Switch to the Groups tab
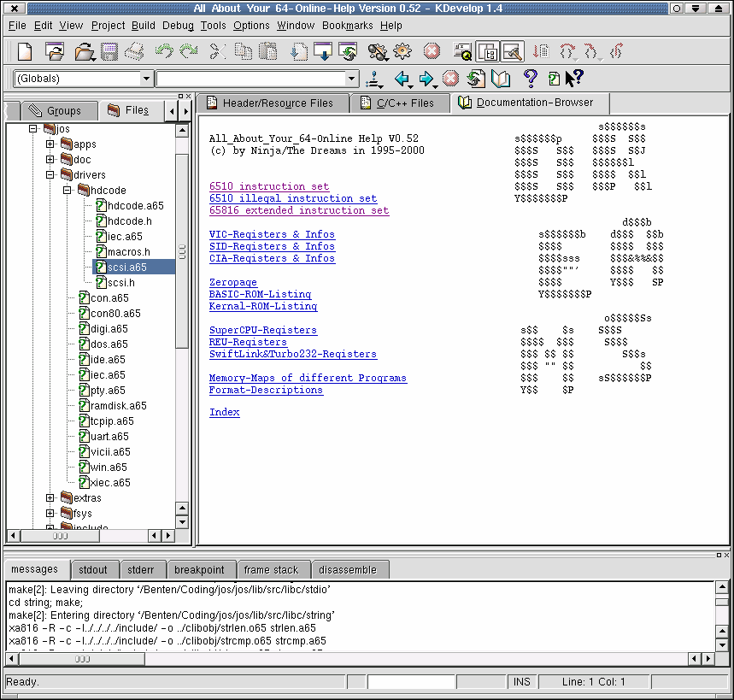Viewport: 734px width, 700px height. [60, 111]
